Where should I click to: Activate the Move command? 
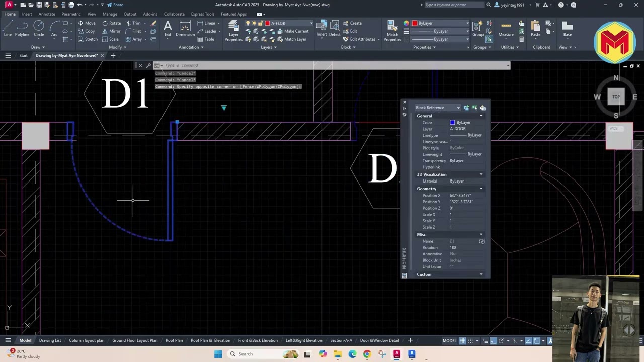coord(87,23)
